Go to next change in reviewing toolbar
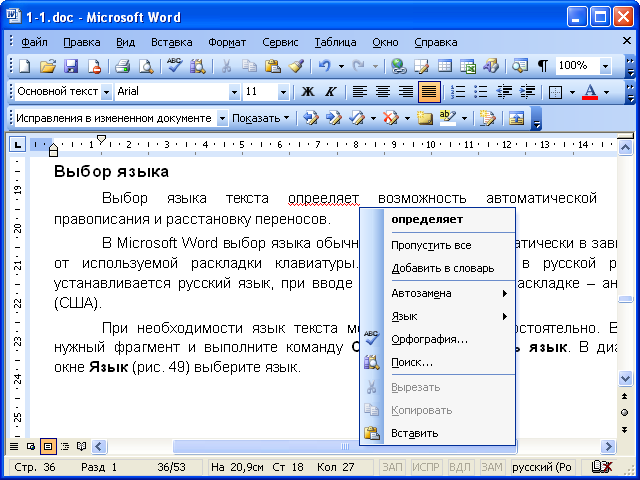The width and height of the screenshot is (640, 480). 333,118
